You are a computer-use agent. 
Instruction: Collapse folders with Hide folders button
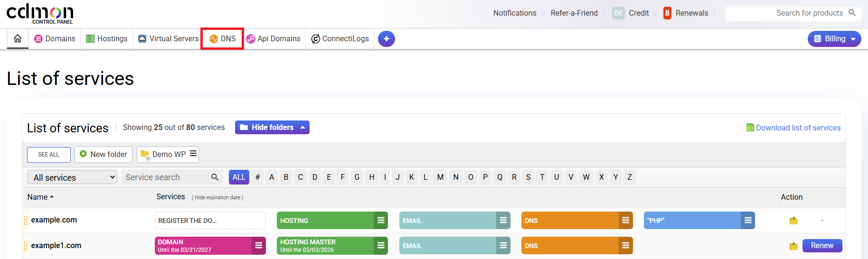click(x=272, y=127)
